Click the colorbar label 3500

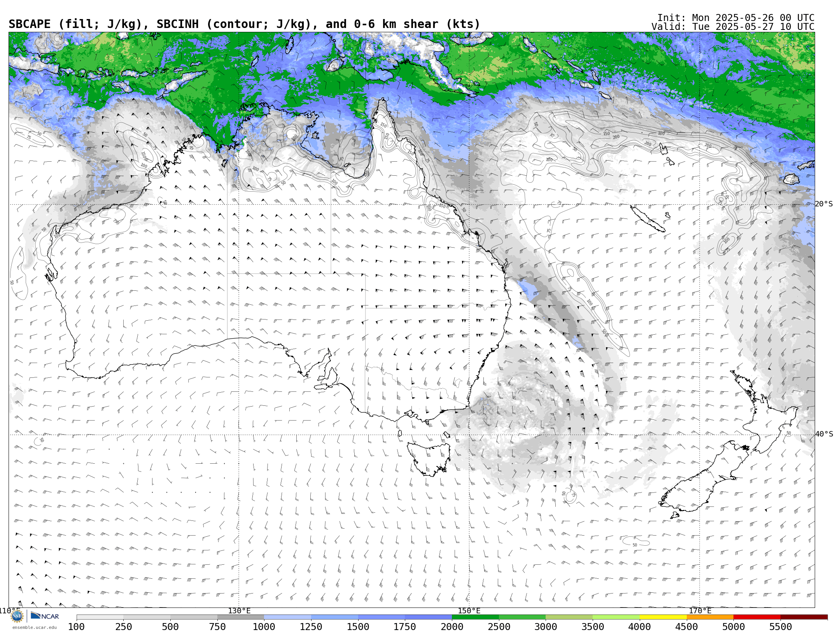coord(593,627)
